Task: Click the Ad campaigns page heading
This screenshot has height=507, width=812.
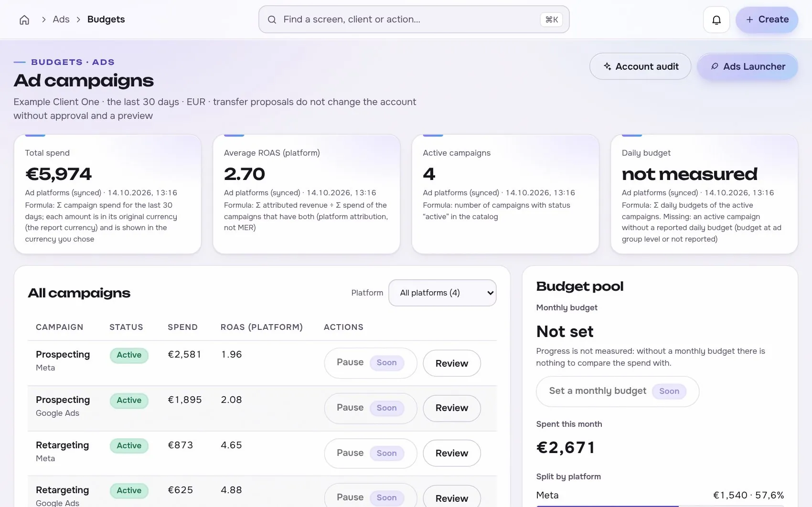Action: click(x=84, y=81)
